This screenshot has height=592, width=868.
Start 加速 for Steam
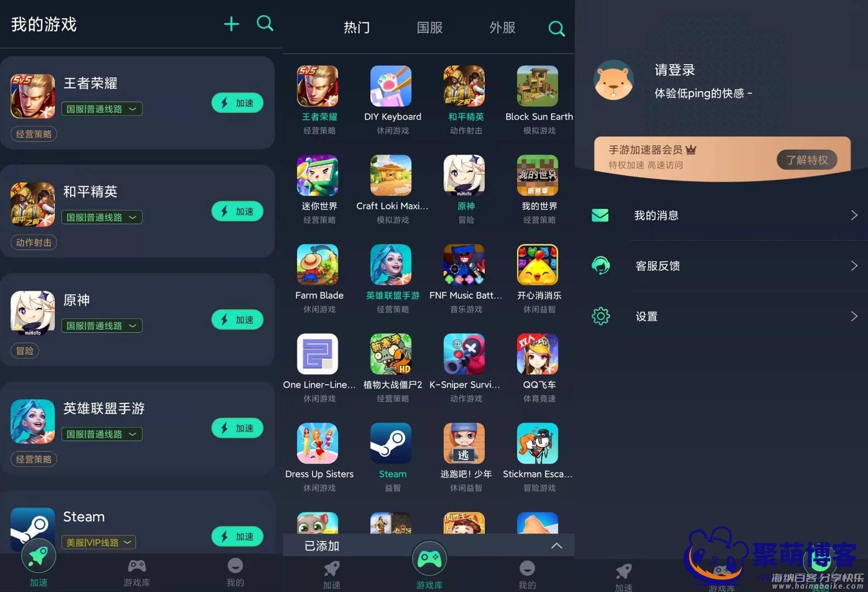pyautogui.click(x=237, y=537)
